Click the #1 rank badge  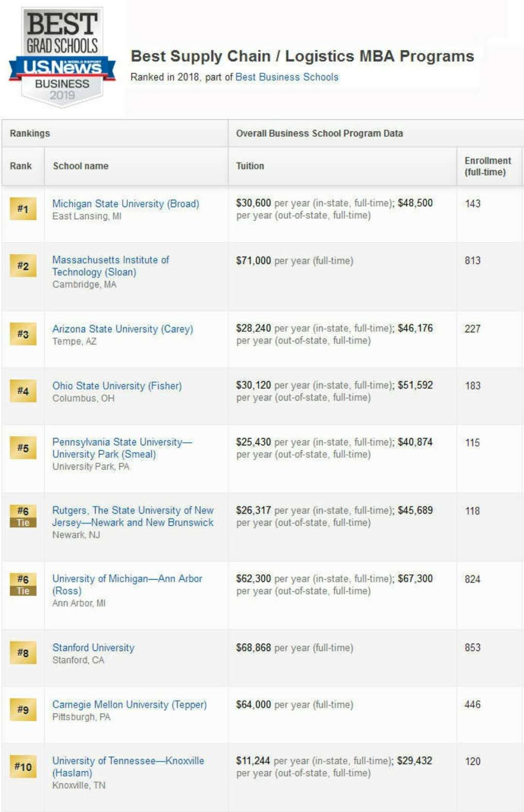23,209
